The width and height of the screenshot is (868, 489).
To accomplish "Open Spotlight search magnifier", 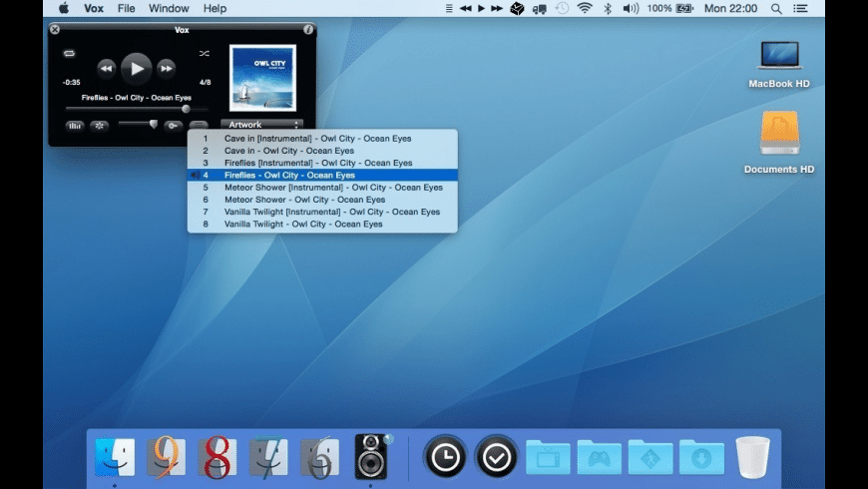I will click(x=776, y=8).
